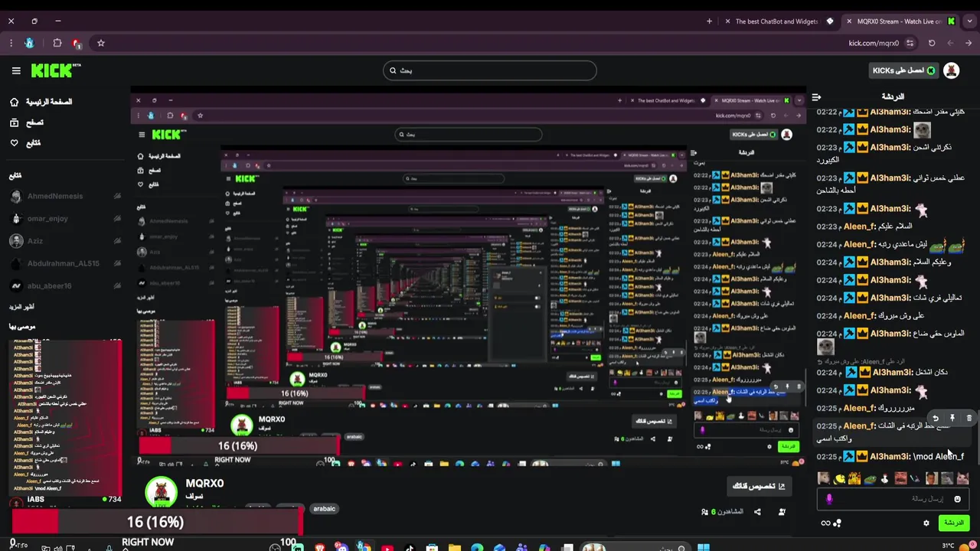The width and height of the screenshot is (980, 551).
Task: Focus the send message chat input field
Action: [893, 499]
